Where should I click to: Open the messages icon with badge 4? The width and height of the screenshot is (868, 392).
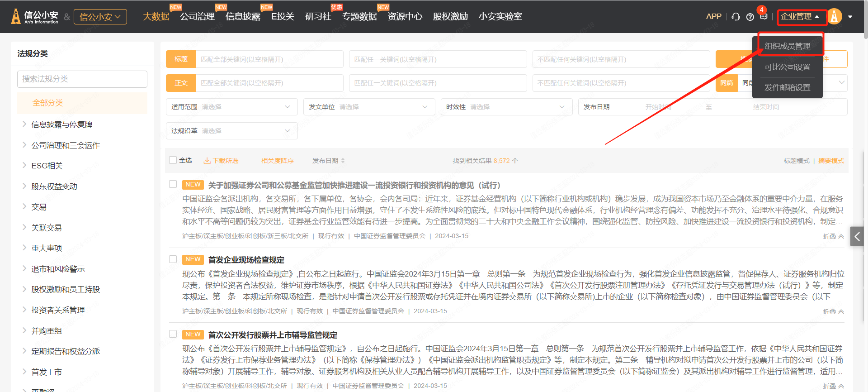point(764,16)
